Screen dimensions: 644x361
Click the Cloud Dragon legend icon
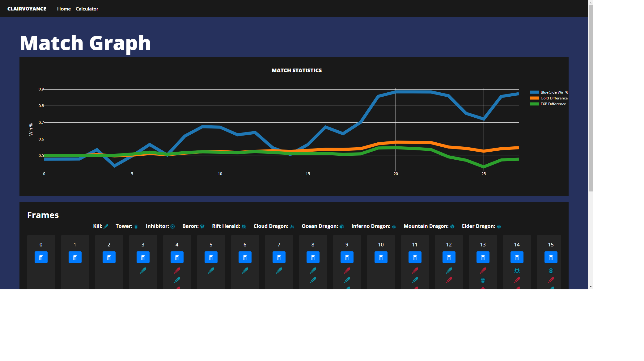click(292, 226)
